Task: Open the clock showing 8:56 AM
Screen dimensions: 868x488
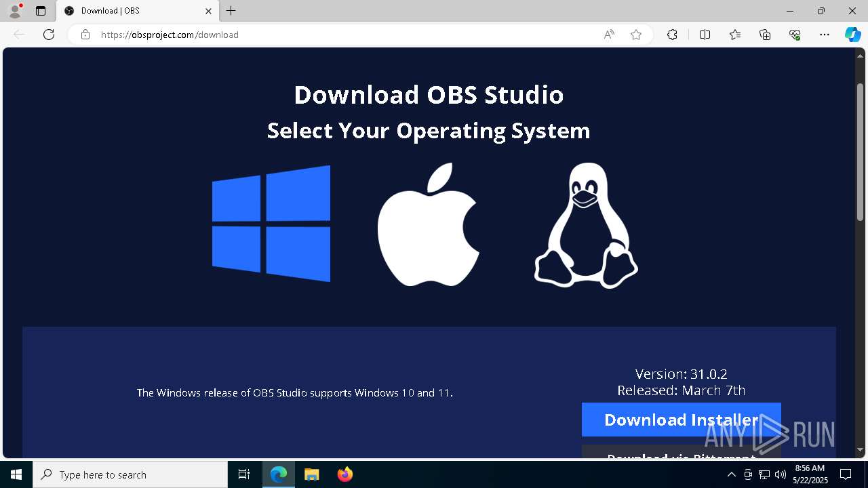Action: click(810, 474)
